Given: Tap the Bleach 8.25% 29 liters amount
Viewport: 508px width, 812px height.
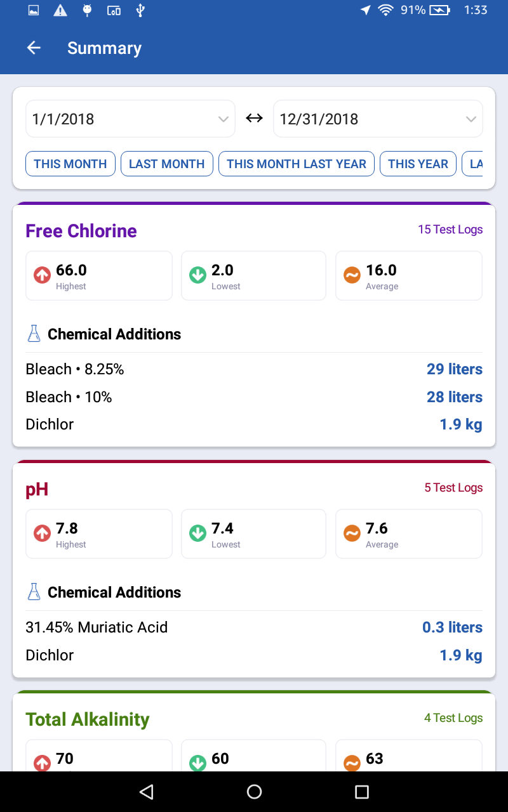Looking at the screenshot, I should pos(455,369).
